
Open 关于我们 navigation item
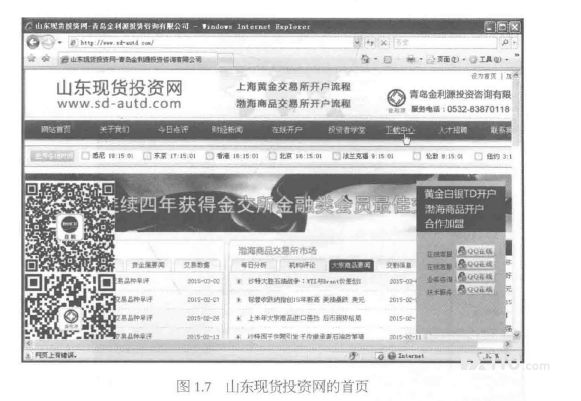point(114,130)
